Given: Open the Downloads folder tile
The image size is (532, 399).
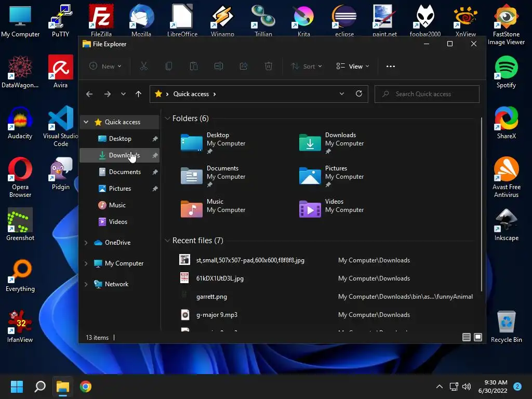Looking at the screenshot, I should (x=332, y=143).
